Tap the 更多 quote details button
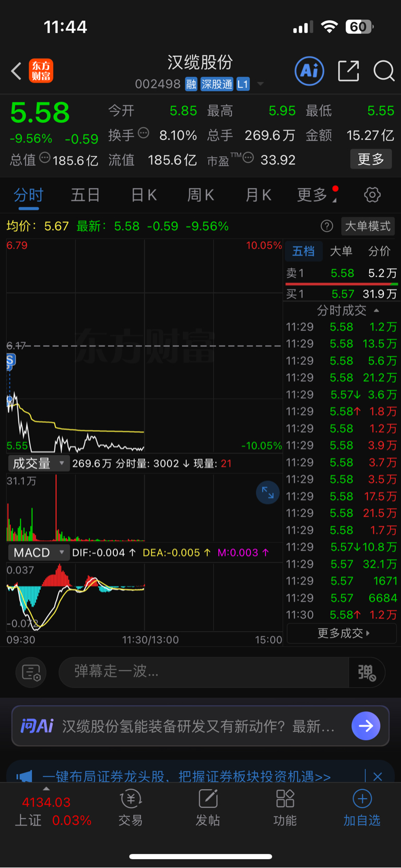The height and width of the screenshot is (868, 401). pyautogui.click(x=371, y=159)
